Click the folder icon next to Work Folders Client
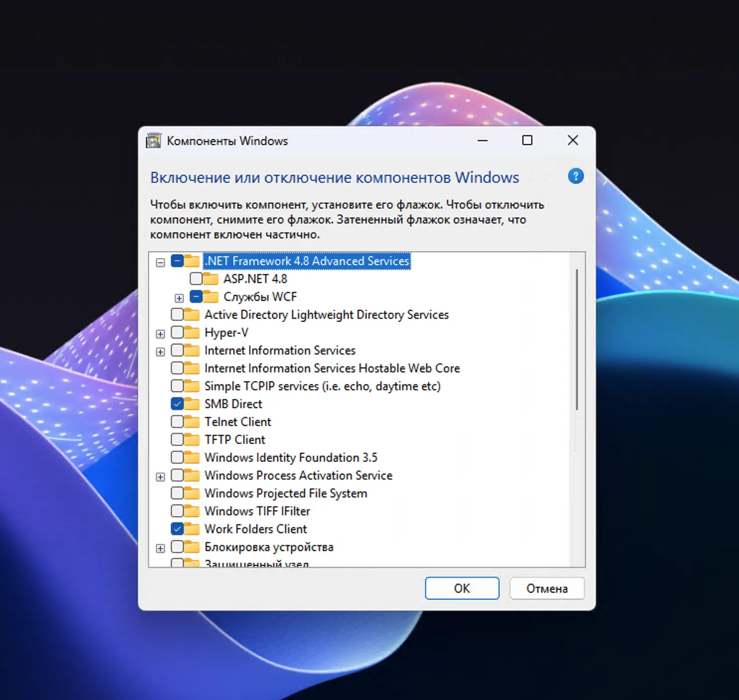 [192, 529]
